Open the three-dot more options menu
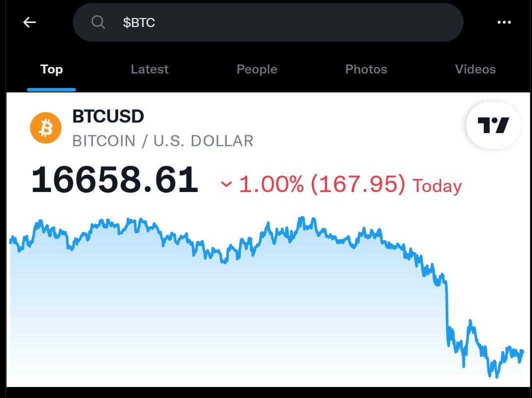The width and height of the screenshot is (532, 398). 504,22
